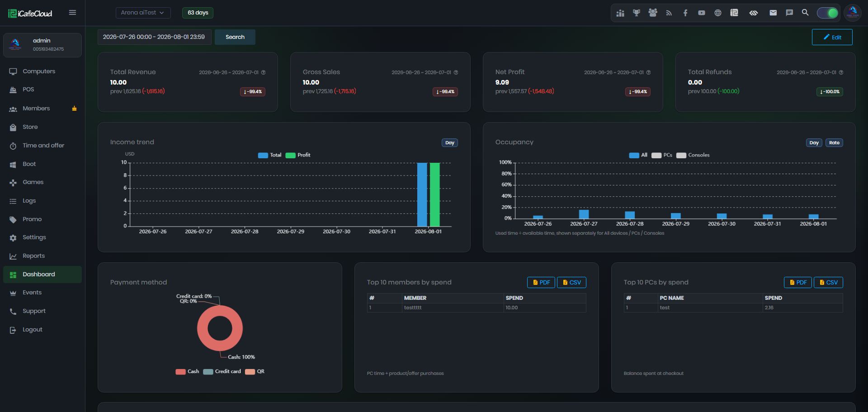868x412 pixels.
Task: Toggle the green theme switch
Action: click(827, 13)
